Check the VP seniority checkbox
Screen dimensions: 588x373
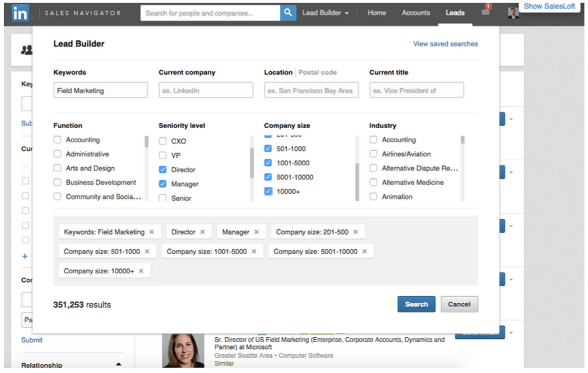[x=163, y=155]
